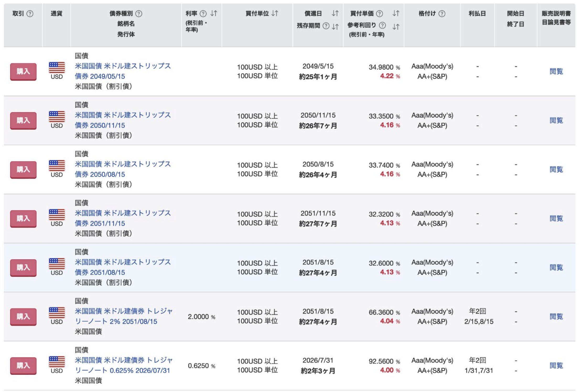Click US flag in Treasury Note 0.625% row
This screenshot has width=583, height=392.
tap(57, 362)
